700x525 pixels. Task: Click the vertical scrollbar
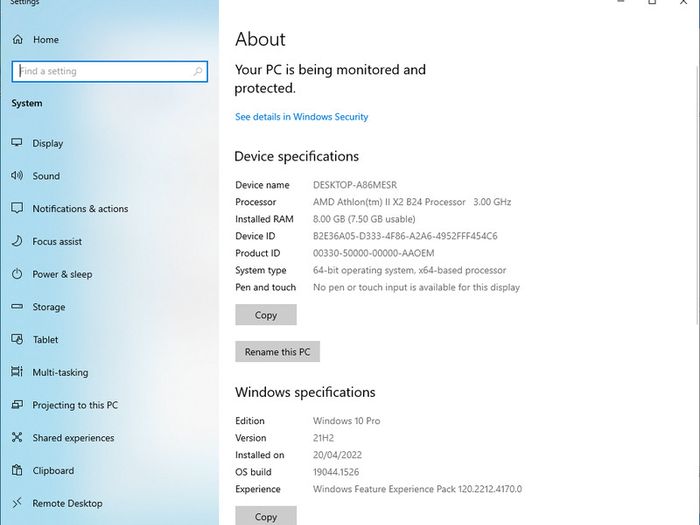(x=697, y=194)
